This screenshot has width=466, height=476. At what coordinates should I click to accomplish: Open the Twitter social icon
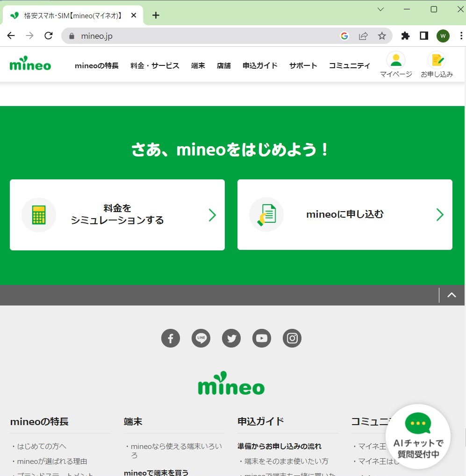point(231,338)
